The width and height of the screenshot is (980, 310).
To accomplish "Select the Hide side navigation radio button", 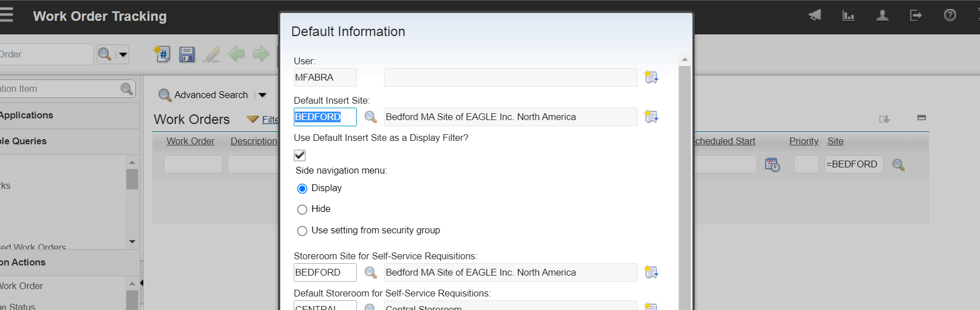I will (x=302, y=210).
